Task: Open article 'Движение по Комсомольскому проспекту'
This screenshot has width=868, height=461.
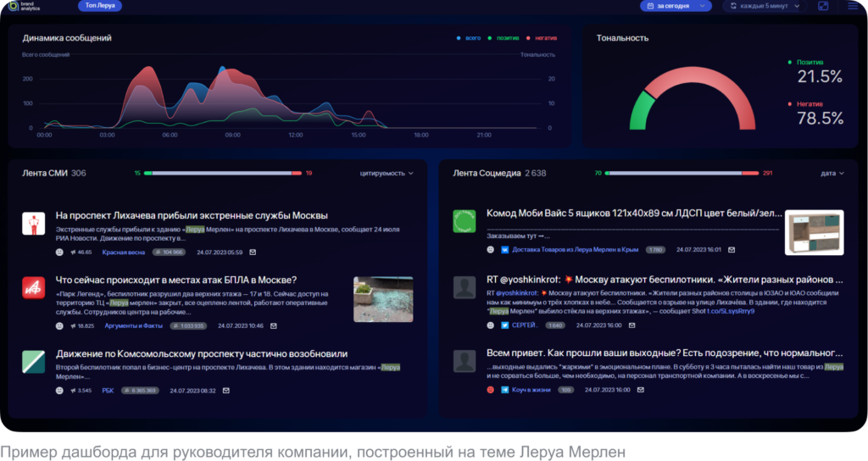Action: 202,353
